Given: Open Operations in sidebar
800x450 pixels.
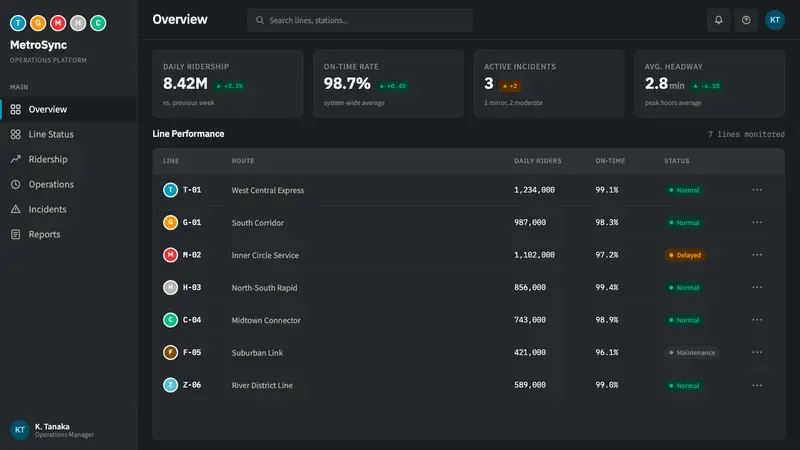Looking at the screenshot, I should pyautogui.click(x=69, y=184).
